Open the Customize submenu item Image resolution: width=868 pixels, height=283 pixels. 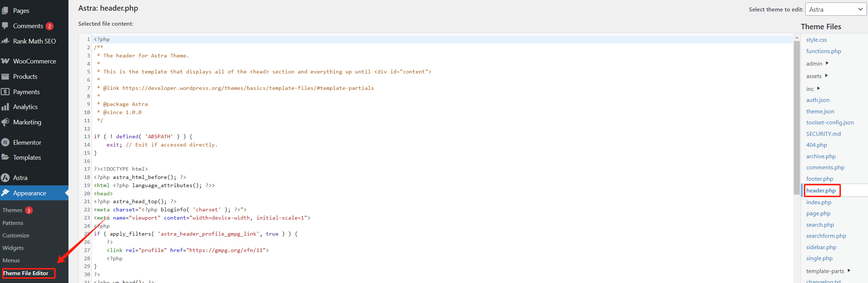16,236
